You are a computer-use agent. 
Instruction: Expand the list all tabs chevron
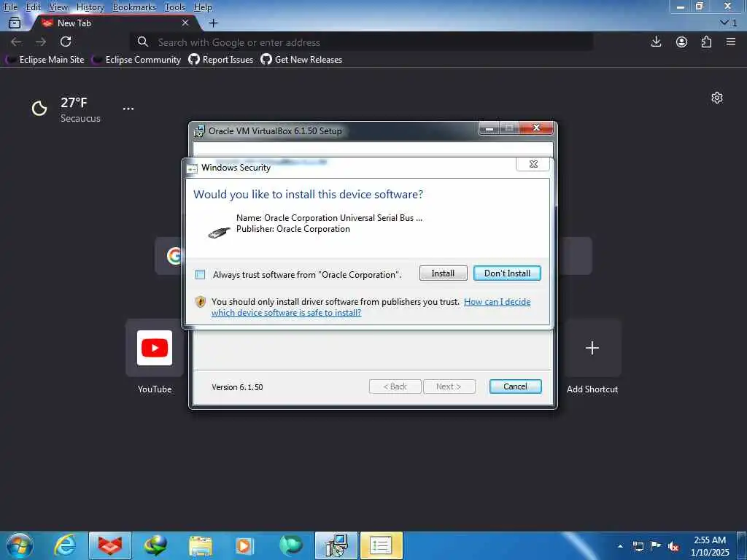[x=728, y=23]
